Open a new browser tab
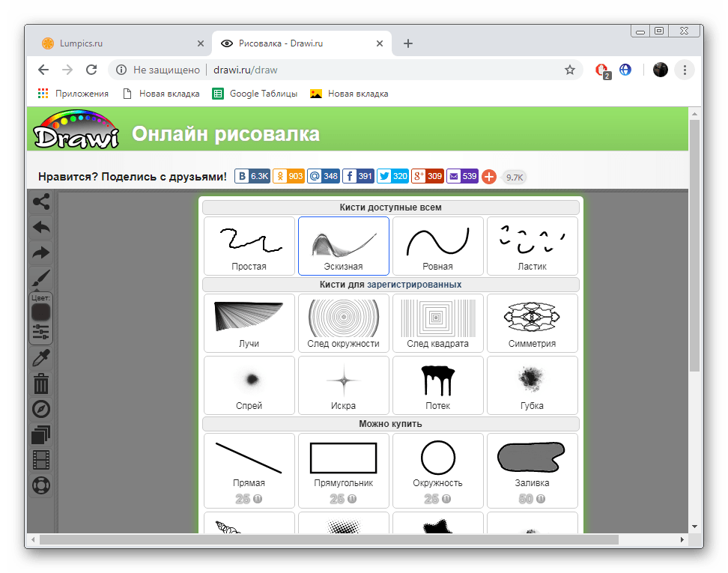Image resolution: width=728 pixels, height=573 pixels. (408, 43)
